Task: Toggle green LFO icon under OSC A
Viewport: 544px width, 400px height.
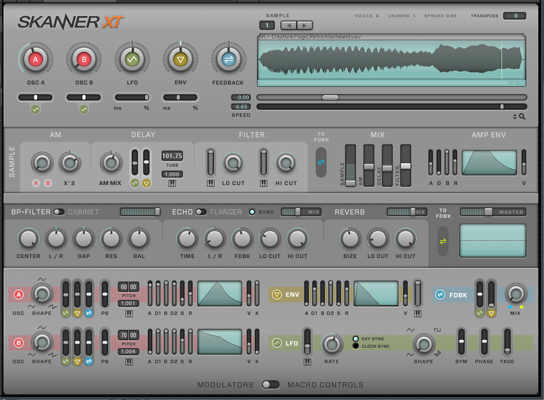Action: pyautogui.click(x=35, y=110)
